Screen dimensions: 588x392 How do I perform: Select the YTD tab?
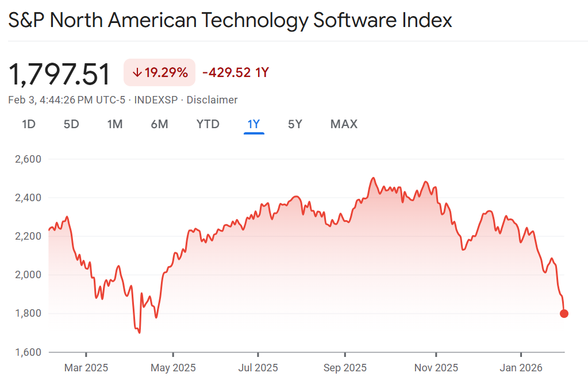click(x=207, y=124)
